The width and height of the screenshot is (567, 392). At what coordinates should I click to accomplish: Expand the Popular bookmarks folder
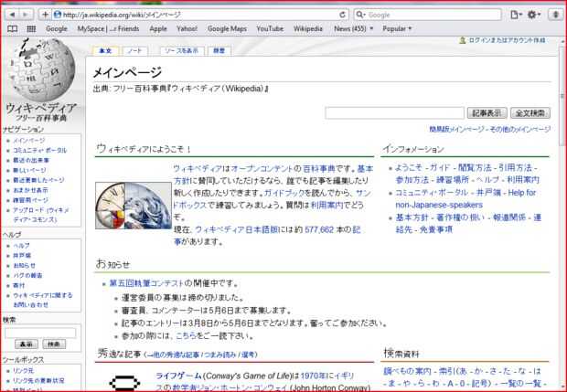pyautogui.click(x=397, y=28)
